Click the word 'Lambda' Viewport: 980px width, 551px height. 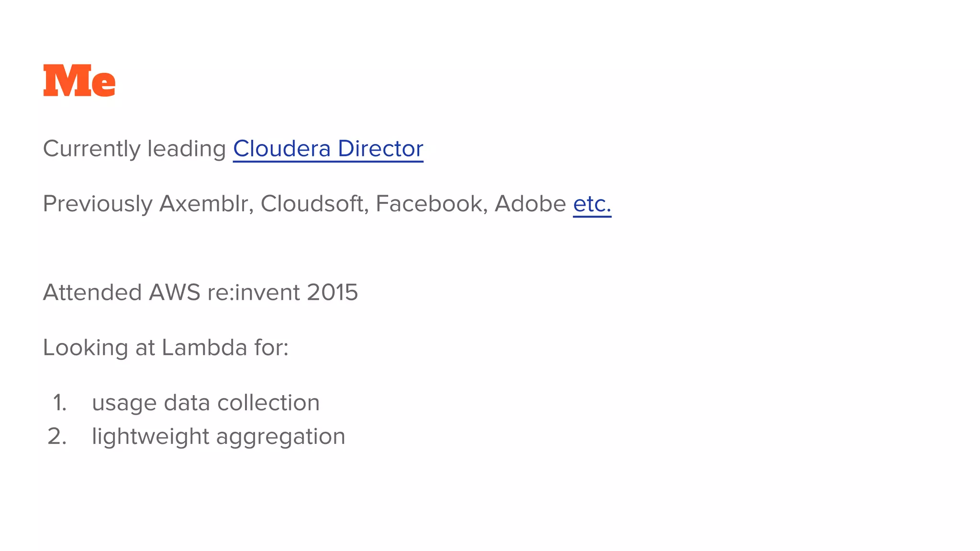(204, 347)
